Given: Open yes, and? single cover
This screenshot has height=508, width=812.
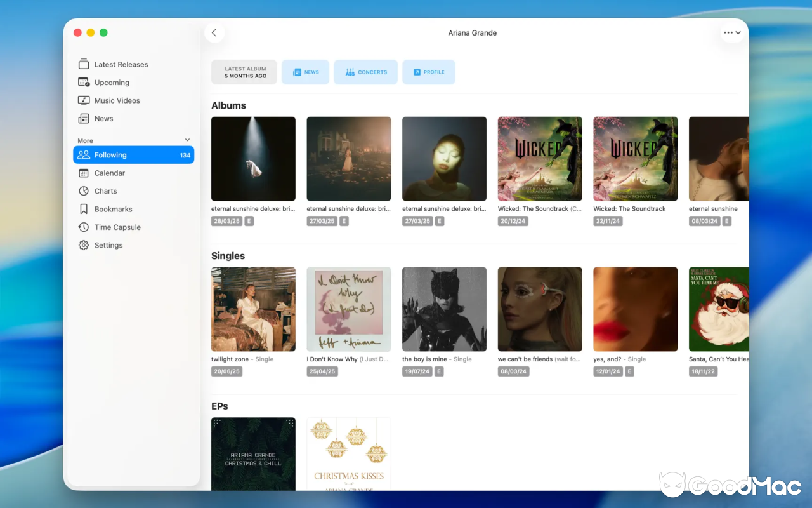Looking at the screenshot, I should pyautogui.click(x=636, y=309).
